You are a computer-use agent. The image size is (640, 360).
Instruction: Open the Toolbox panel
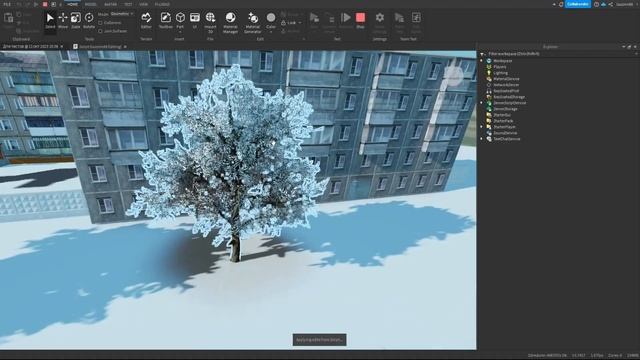165,20
